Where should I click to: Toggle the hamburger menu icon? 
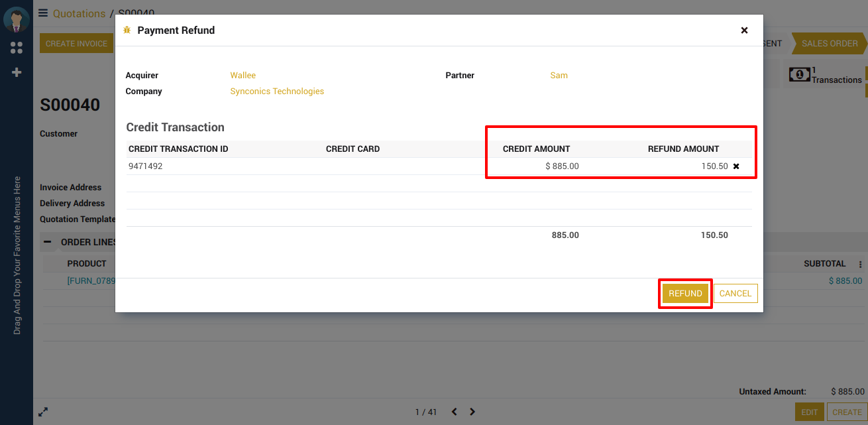point(43,13)
